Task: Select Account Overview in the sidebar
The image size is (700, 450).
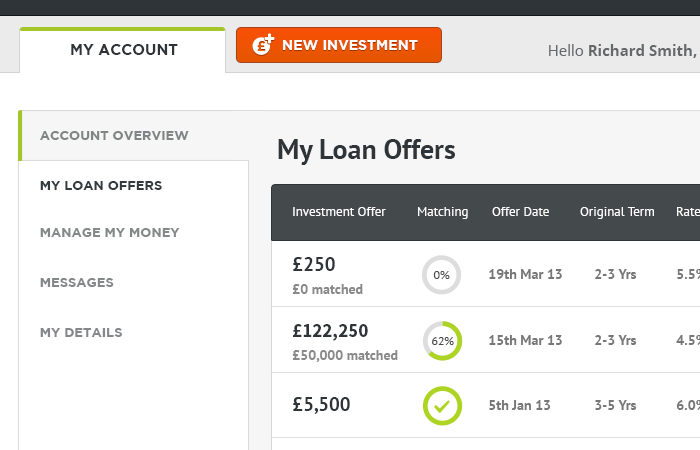Action: click(x=114, y=135)
